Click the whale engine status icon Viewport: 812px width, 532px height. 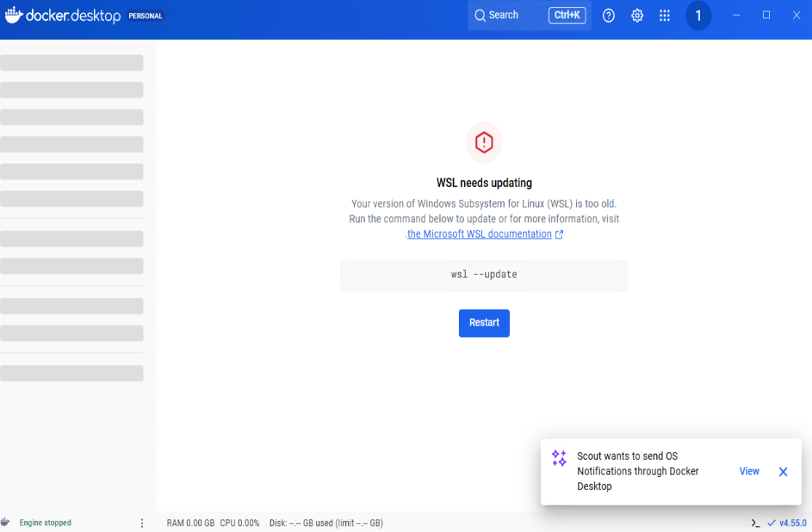click(x=6, y=523)
